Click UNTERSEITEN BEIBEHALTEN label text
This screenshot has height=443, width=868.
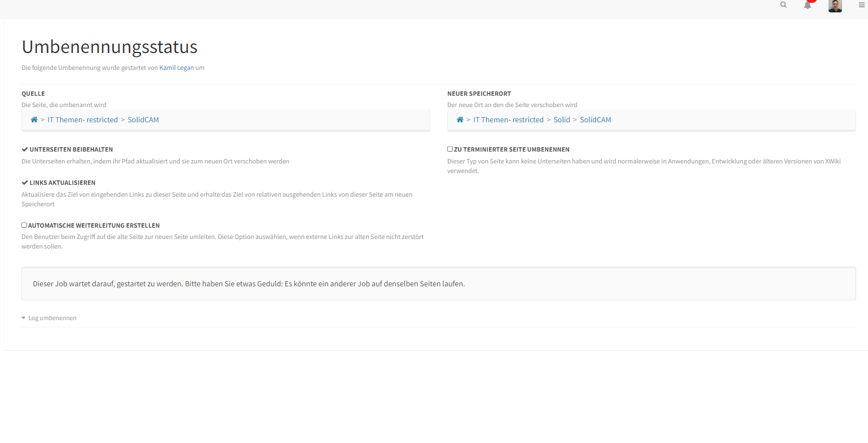[x=71, y=149]
